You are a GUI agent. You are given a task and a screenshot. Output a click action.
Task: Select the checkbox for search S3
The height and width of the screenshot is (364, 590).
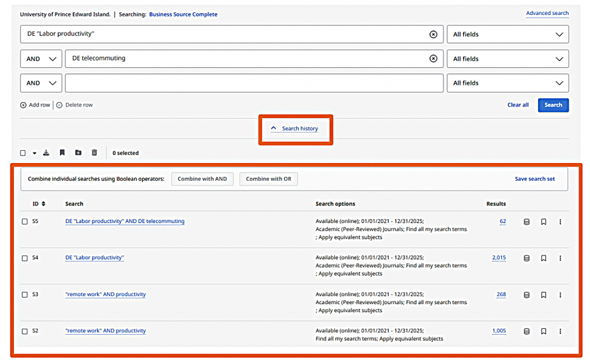click(25, 295)
